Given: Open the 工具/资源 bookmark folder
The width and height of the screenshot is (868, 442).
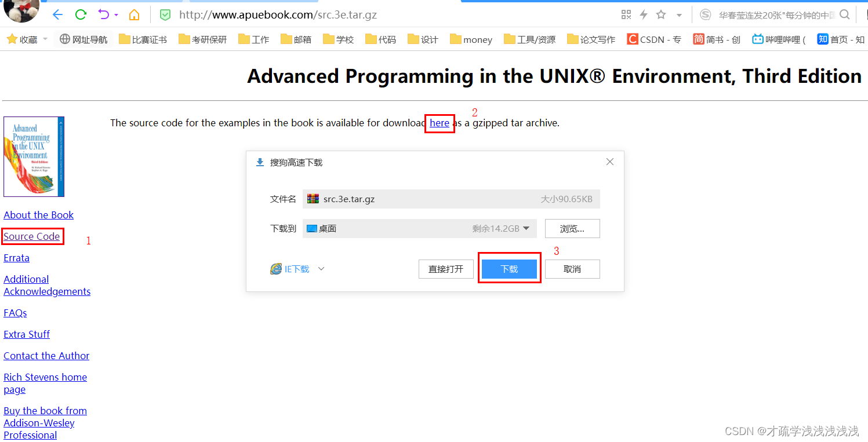Looking at the screenshot, I should click(x=529, y=39).
